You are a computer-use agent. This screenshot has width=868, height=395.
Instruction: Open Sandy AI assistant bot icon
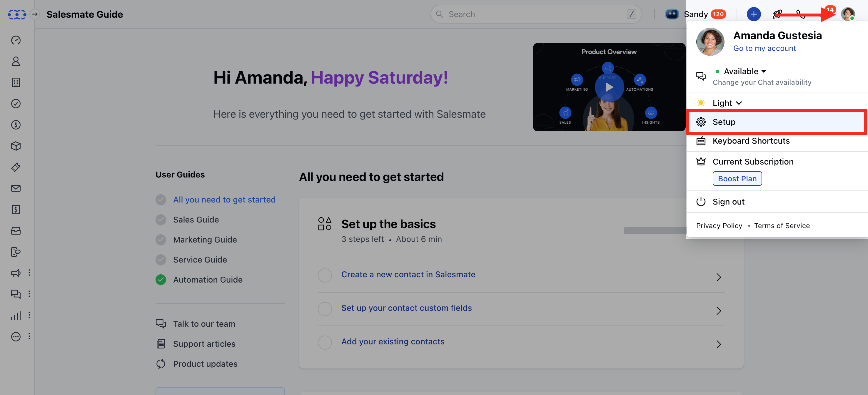pos(672,14)
